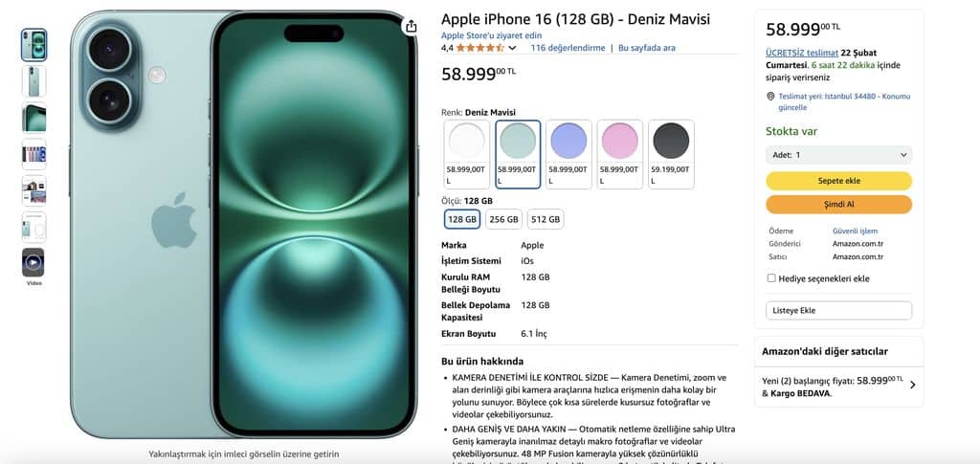Open the star rating breakdown chevron
The width and height of the screenshot is (980, 464).
coord(513,48)
